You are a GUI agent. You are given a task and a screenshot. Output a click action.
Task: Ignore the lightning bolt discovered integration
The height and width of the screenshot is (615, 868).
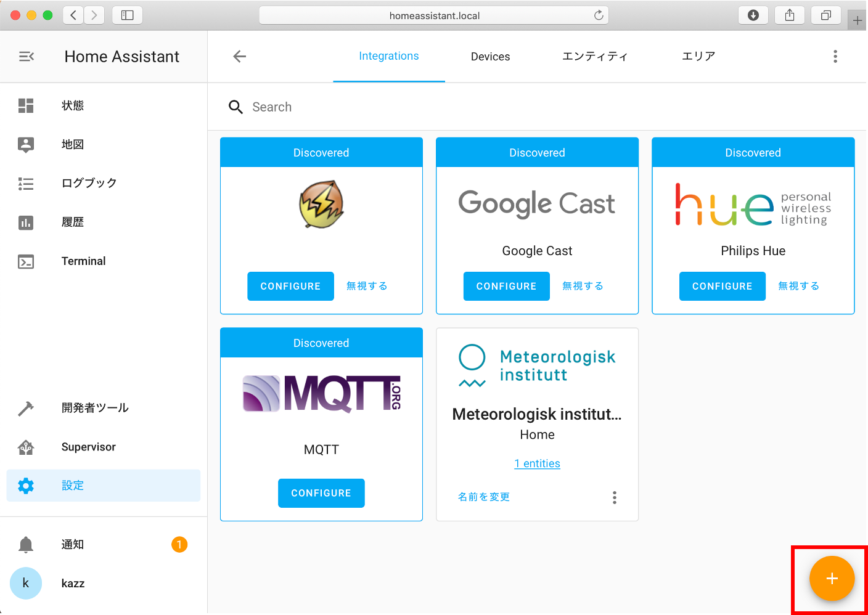[x=367, y=286]
